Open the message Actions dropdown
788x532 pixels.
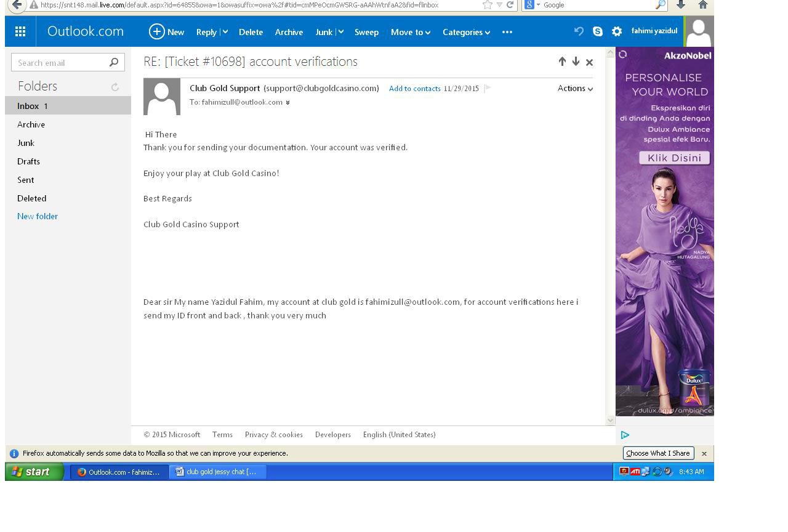pos(575,89)
